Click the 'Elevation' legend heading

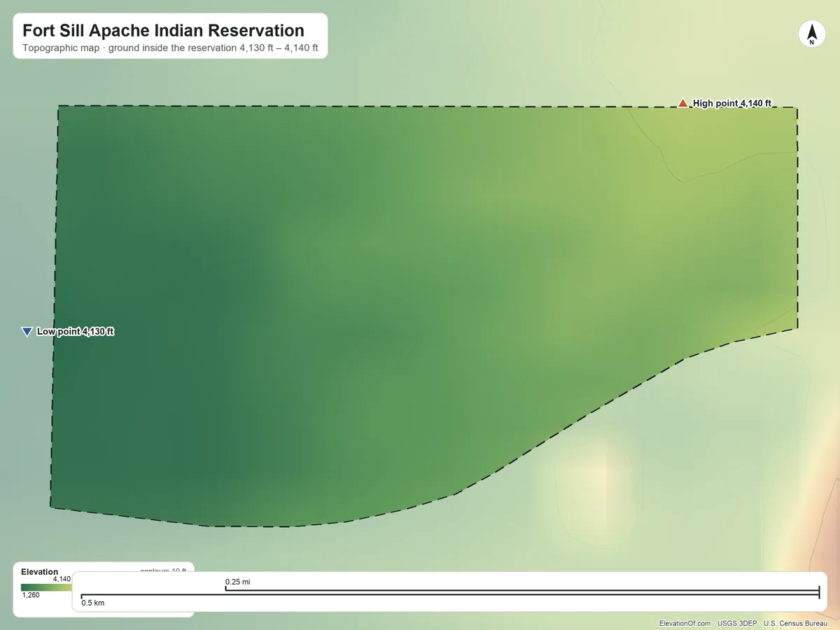tap(40, 572)
